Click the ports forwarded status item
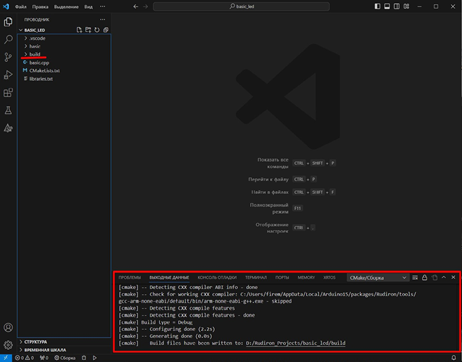The image size is (462, 362). pyautogui.click(x=44, y=358)
